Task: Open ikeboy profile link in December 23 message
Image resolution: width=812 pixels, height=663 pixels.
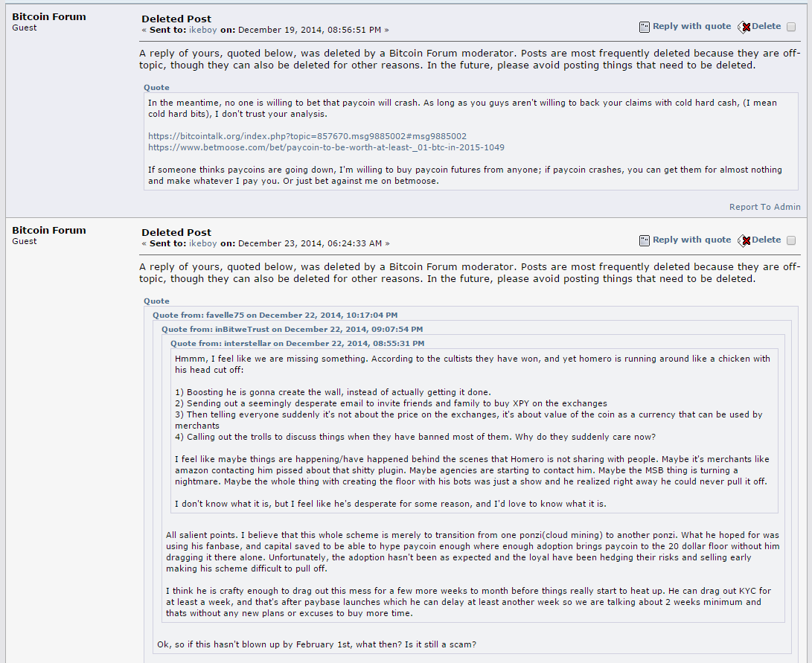Action: [x=203, y=244]
